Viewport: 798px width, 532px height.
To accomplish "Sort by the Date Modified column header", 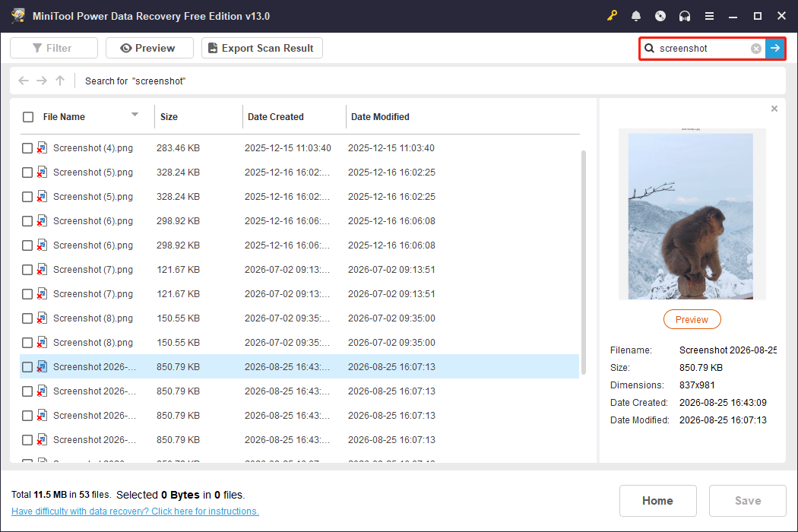I will pos(380,117).
